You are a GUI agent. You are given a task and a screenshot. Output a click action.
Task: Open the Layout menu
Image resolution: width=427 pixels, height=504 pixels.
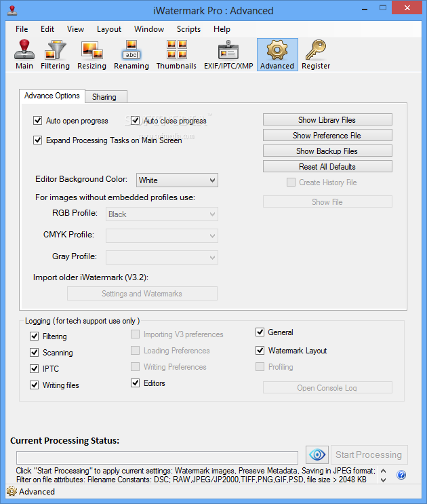[109, 29]
